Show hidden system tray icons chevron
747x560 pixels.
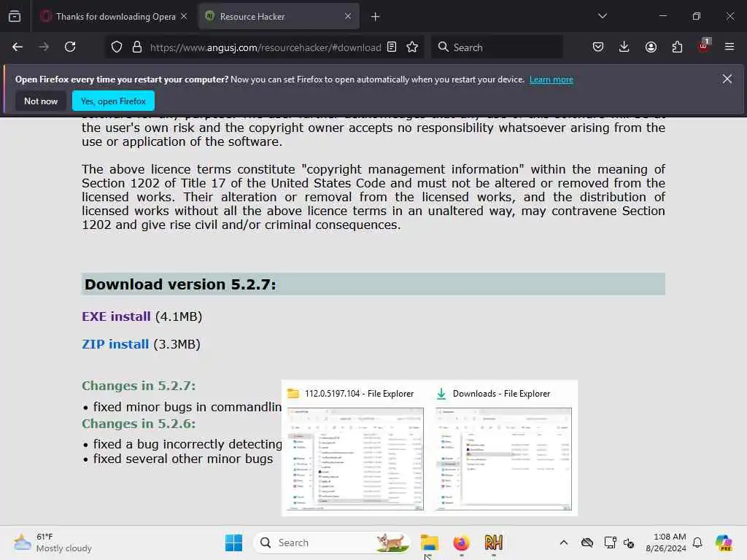564,542
